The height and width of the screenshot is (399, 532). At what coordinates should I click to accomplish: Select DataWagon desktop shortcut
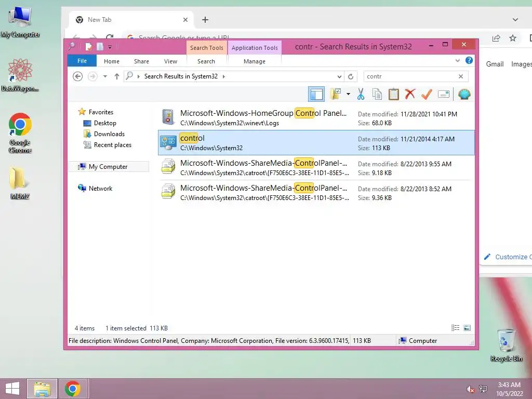20,75
